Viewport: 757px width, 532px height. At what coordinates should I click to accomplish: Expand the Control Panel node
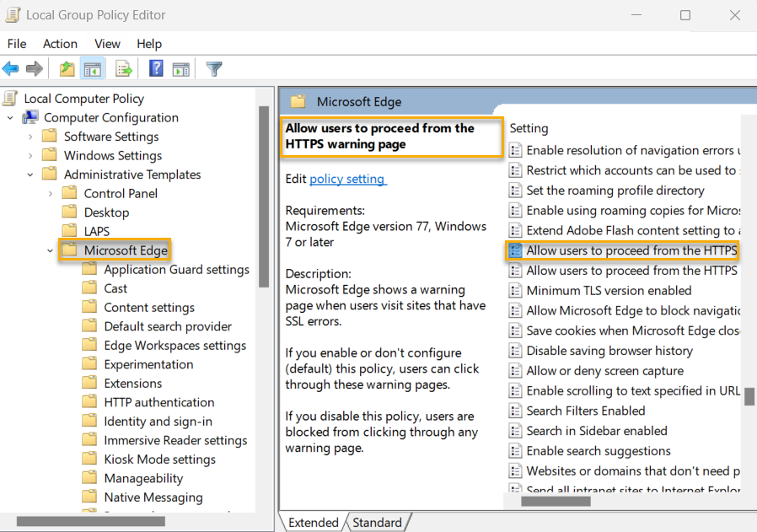coord(49,193)
